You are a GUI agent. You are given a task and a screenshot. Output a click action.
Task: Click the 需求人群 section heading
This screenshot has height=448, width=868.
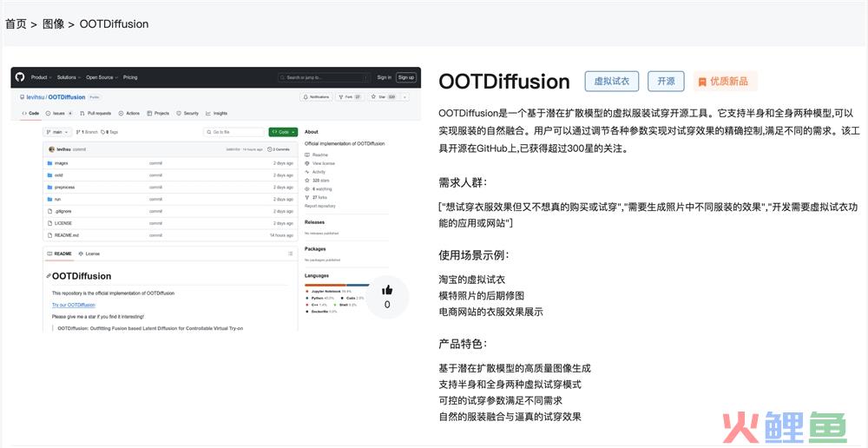coord(463,183)
